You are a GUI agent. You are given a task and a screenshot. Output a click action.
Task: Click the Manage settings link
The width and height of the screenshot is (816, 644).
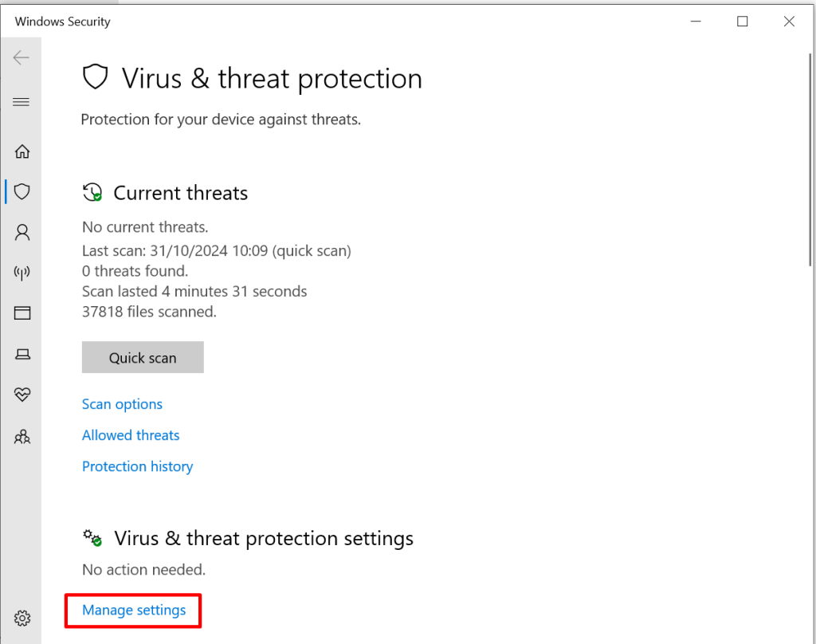click(134, 611)
